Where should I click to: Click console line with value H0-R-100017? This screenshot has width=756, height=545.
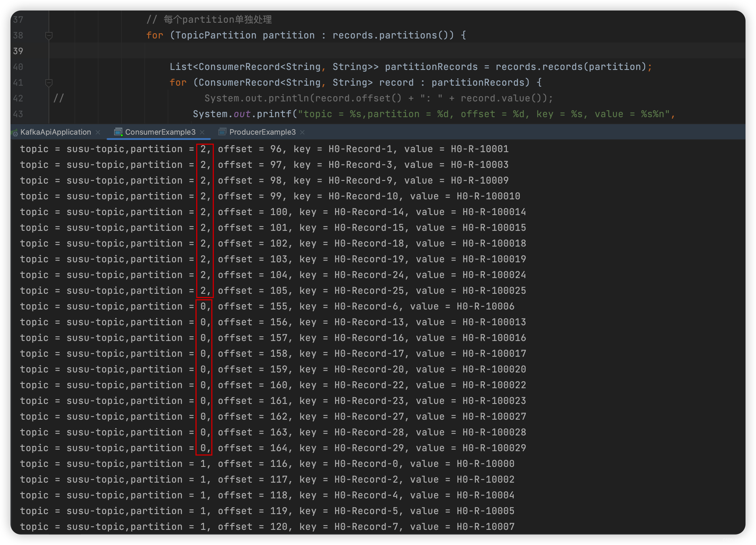tap(273, 353)
